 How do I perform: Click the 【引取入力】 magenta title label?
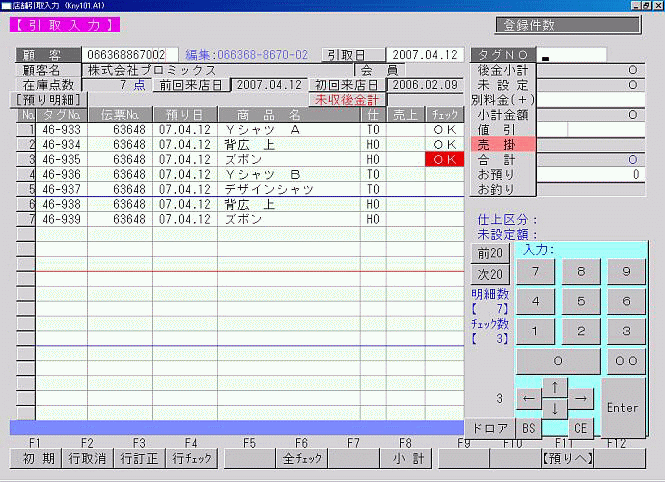click(x=65, y=25)
